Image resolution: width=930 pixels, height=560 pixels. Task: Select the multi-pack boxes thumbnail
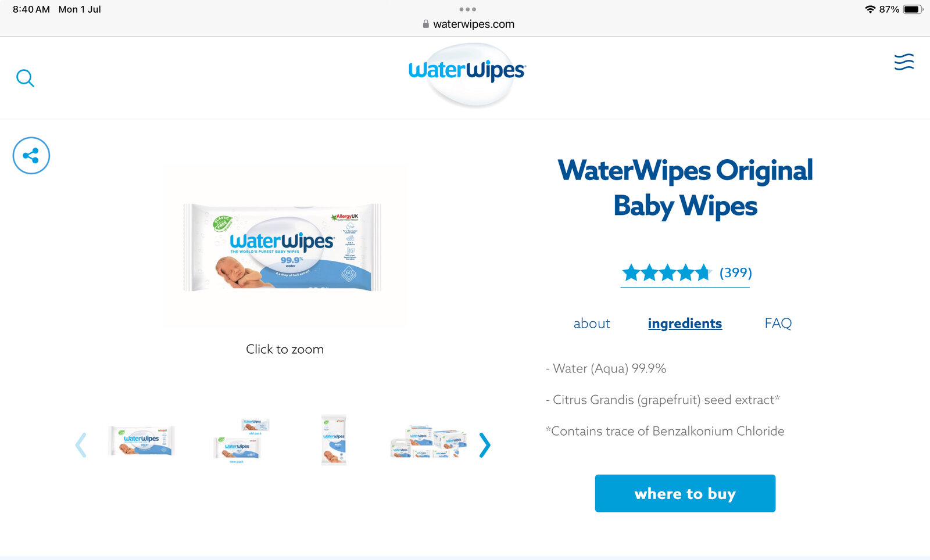click(x=429, y=442)
